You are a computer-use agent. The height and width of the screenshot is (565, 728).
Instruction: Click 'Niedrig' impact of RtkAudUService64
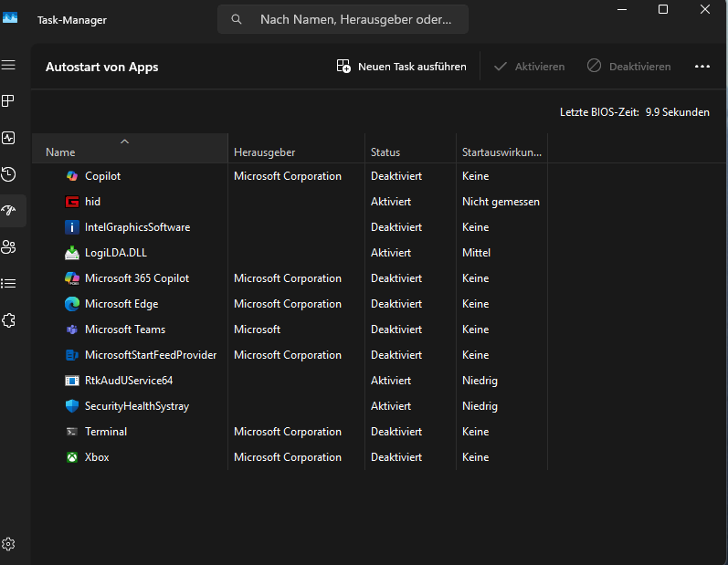[x=480, y=381]
